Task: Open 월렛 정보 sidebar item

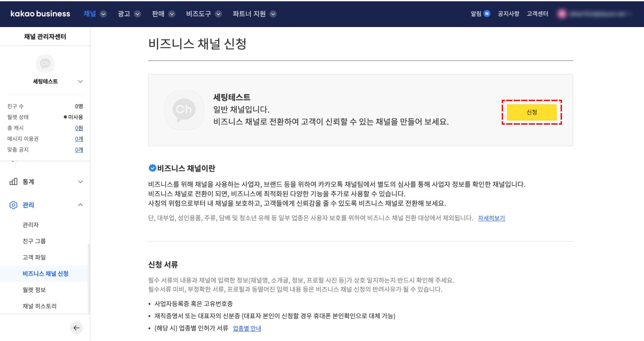Action: (x=34, y=290)
